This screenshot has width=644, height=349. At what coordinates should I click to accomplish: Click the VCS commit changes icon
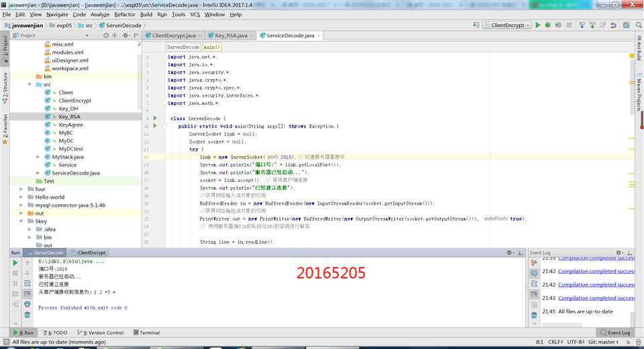coord(592,25)
